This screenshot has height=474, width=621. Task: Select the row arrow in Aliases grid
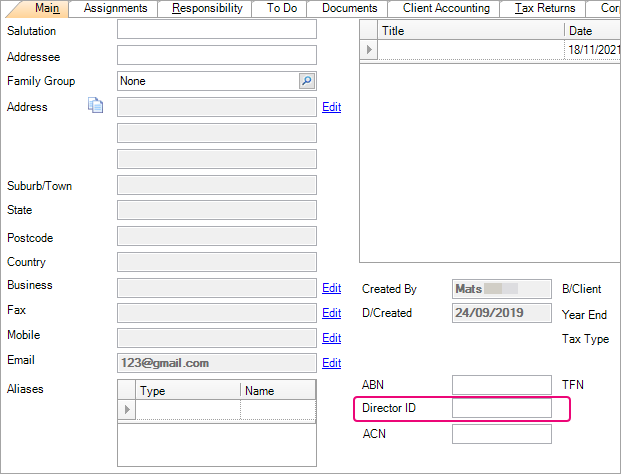[x=127, y=409]
